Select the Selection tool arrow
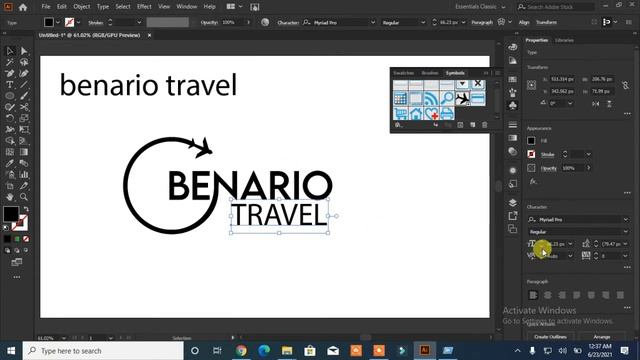 tap(10, 51)
